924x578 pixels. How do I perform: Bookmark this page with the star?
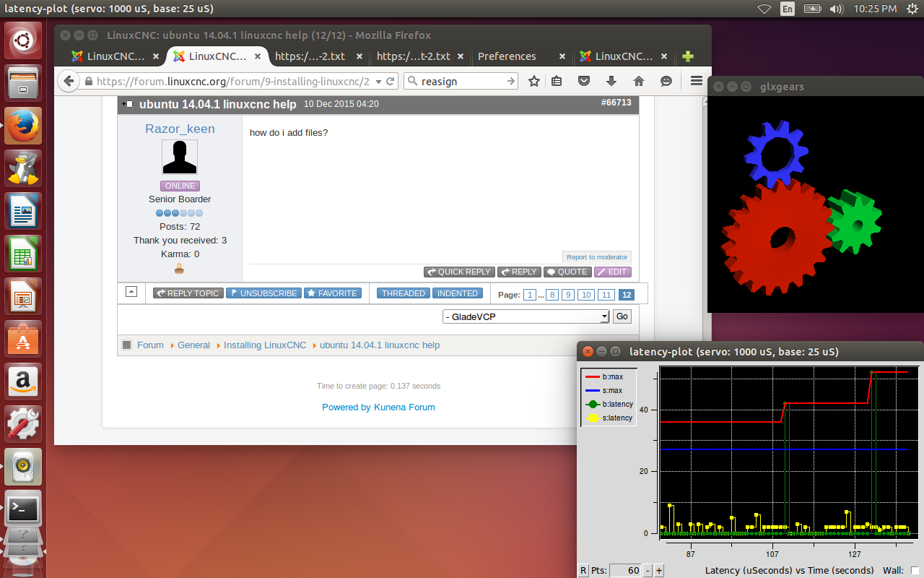pyautogui.click(x=534, y=82)
